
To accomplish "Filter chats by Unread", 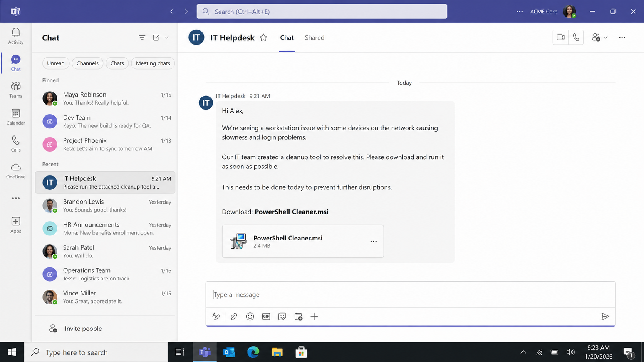I will (x=56, y=63).
